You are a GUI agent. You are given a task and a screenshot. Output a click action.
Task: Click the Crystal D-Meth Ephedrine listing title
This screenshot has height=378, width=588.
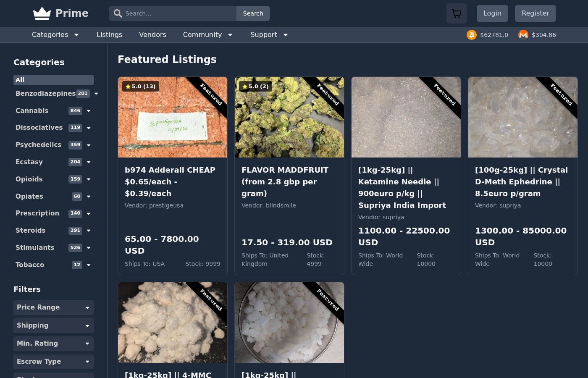click(521, 182)
